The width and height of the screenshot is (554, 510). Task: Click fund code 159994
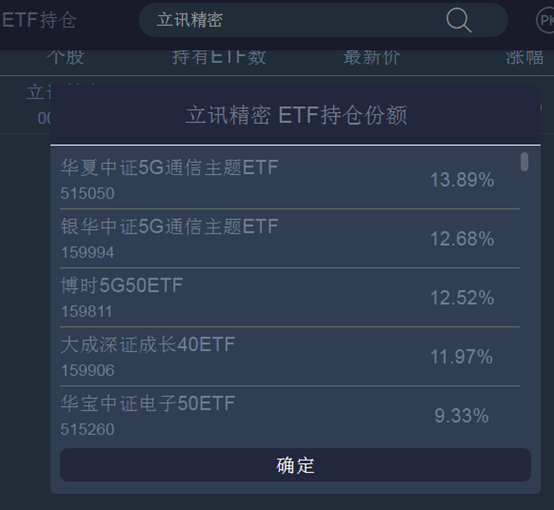(x=87, y=252)
